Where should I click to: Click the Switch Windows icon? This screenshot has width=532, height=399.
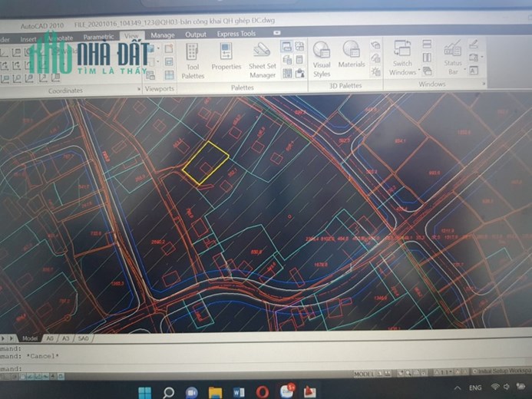click(x=402, y=58)
